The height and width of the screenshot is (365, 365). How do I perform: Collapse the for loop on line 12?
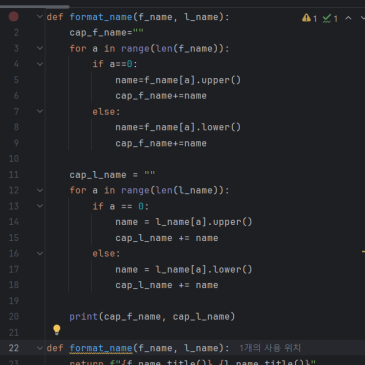(40, 190)
